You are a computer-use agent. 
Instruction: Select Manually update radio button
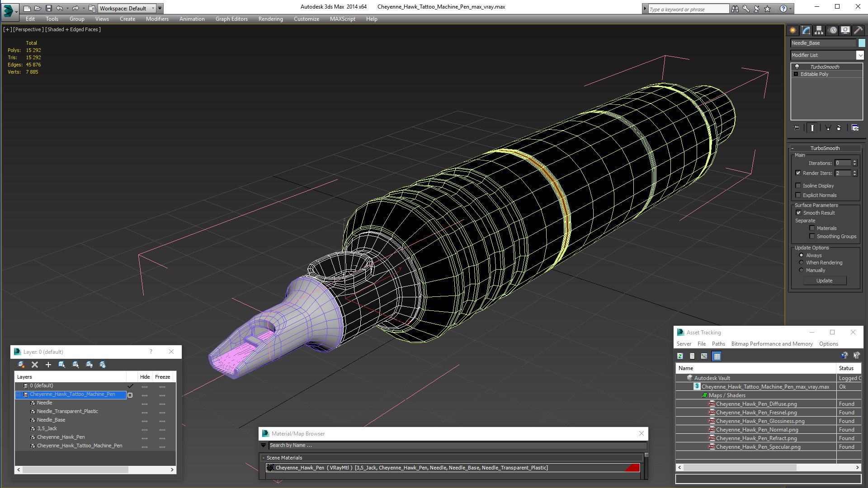[801, 270]
